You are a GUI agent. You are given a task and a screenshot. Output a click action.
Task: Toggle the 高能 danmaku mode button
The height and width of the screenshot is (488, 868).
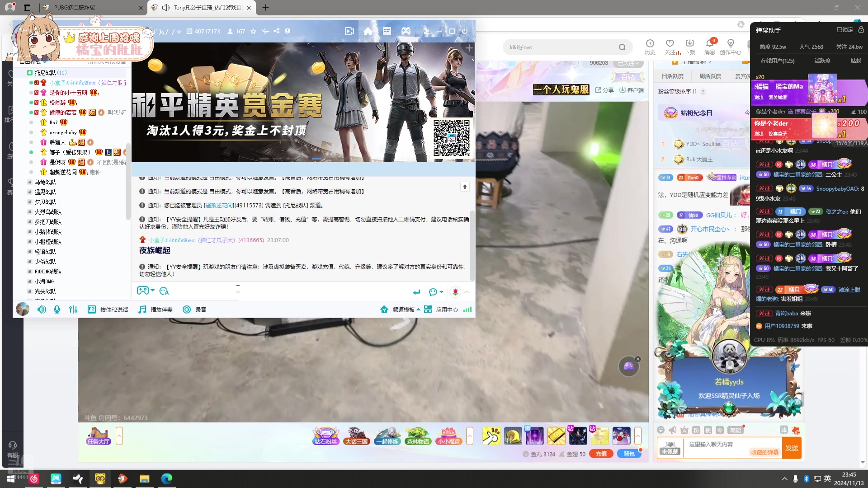pyautogui.click(x=736, y=430)
